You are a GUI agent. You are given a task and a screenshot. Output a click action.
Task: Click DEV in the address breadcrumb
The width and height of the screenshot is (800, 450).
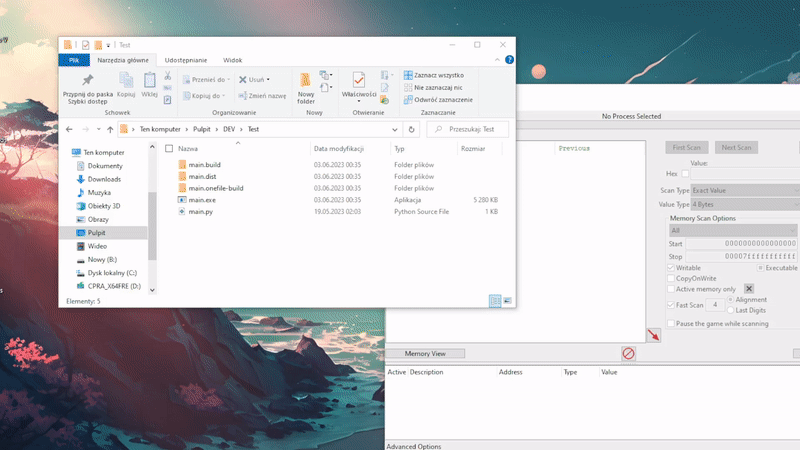pos(229,129)
